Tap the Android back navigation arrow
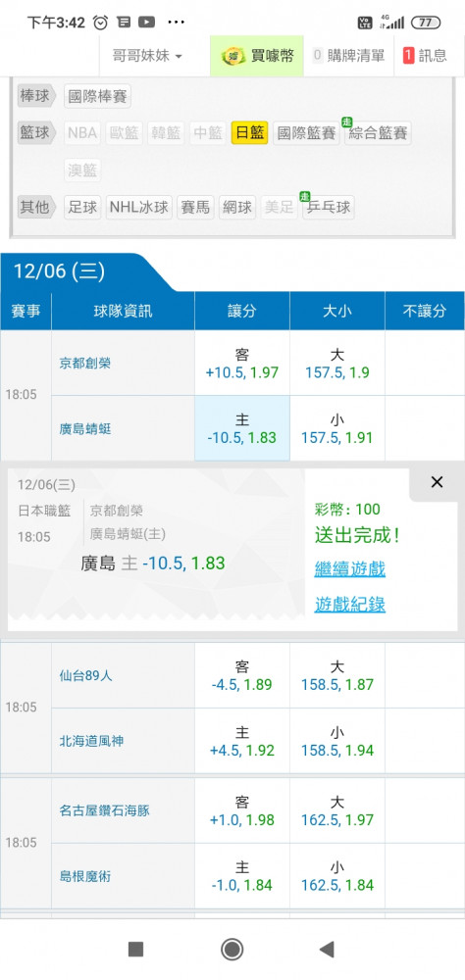 click(327, 950)
